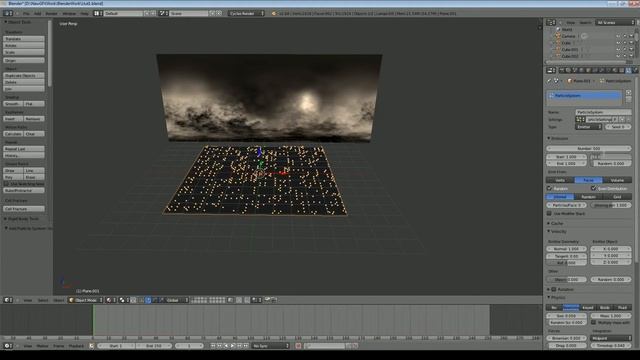This screenshot has height=360, width=640.
Task: Select Volume as Emit From source
Action: coord(617,180)
